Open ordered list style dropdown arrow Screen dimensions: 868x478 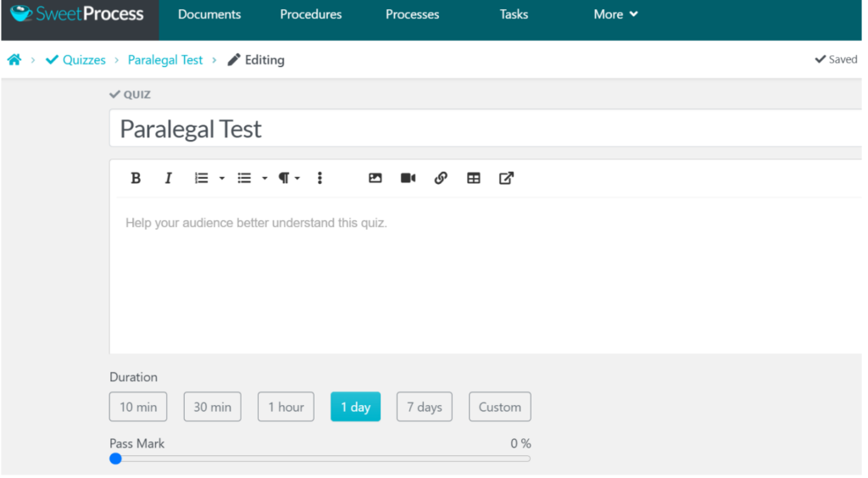pyautogui.click(x=222, y=178)
